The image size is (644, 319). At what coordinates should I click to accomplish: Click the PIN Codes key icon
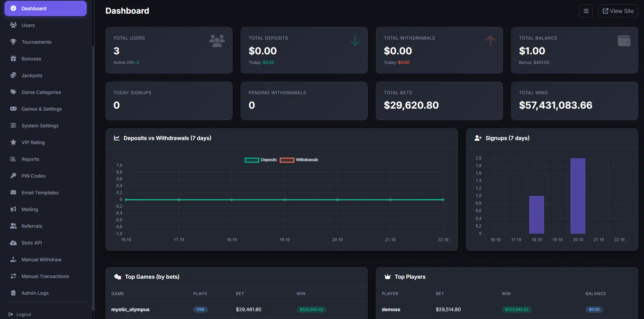click(x=13, y=176)
